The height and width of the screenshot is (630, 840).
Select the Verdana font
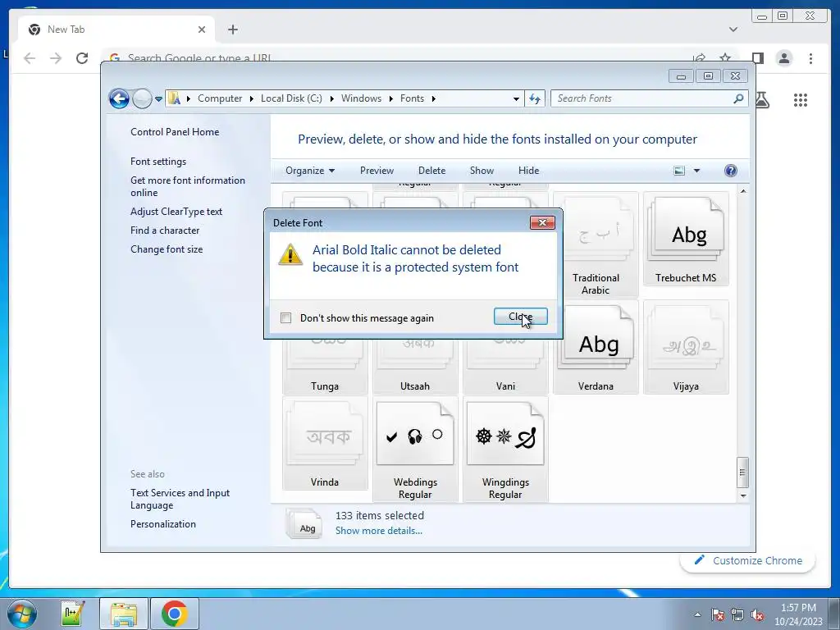pos(596,347)
